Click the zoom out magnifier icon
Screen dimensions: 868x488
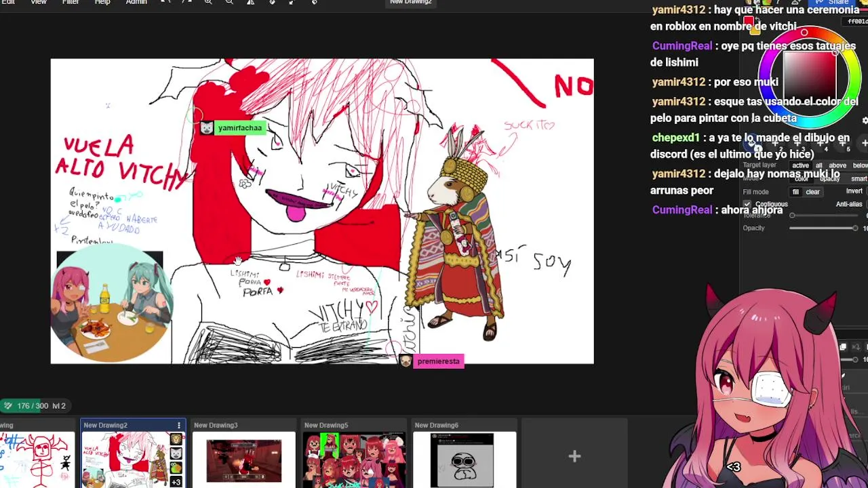coord(229,2)
